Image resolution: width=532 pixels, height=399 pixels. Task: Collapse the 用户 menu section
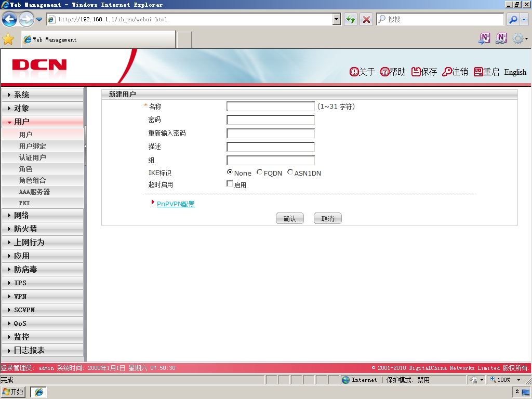[x=43, y=122]
